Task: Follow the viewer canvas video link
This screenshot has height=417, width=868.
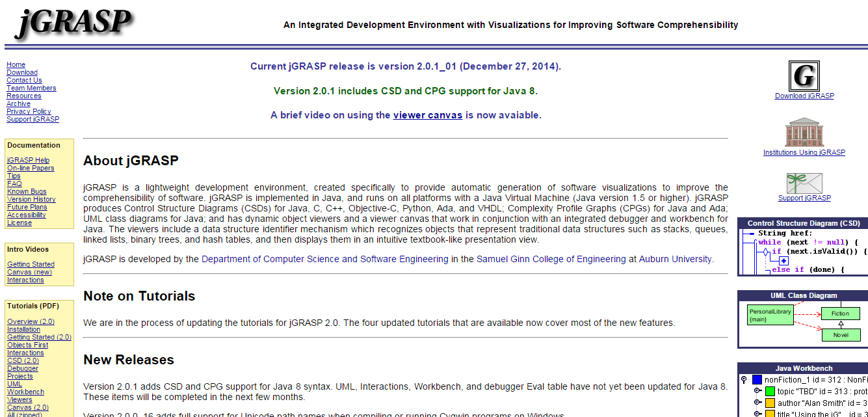Action: [x=428, y=115]
